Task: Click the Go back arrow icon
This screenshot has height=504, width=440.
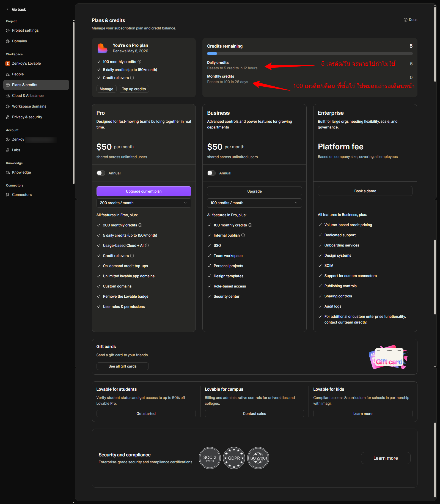Action: pos(8,9)
